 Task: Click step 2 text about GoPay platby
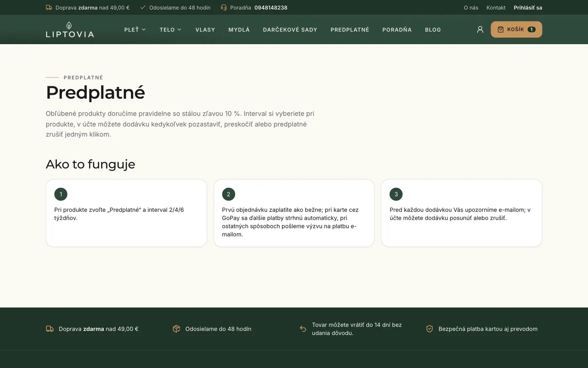290,222
